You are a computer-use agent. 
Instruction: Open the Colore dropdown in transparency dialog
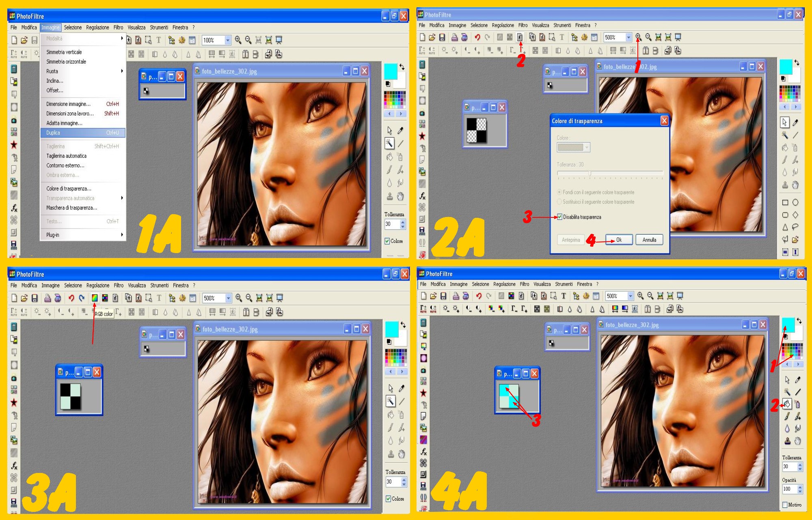pyautogui.click(x=587, y=147)
